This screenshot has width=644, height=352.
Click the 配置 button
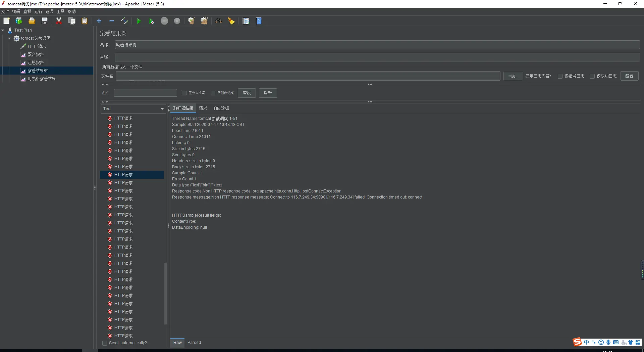(x=629, y=76)
